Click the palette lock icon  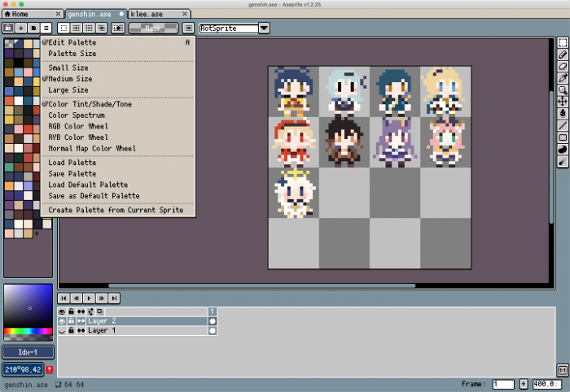click(7, 28)
